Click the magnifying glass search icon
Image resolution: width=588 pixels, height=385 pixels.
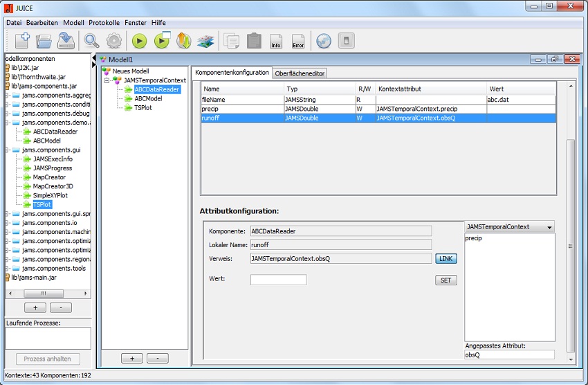92,41
